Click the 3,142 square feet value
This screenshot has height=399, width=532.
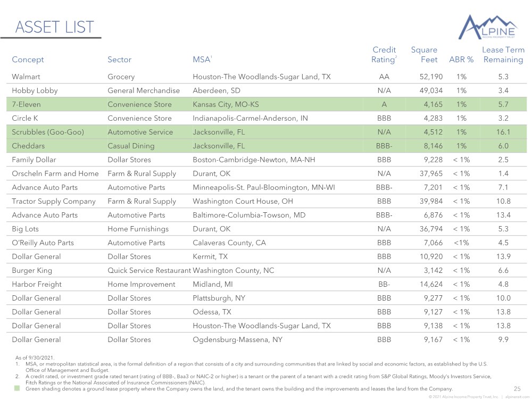(x=433, y=271)
